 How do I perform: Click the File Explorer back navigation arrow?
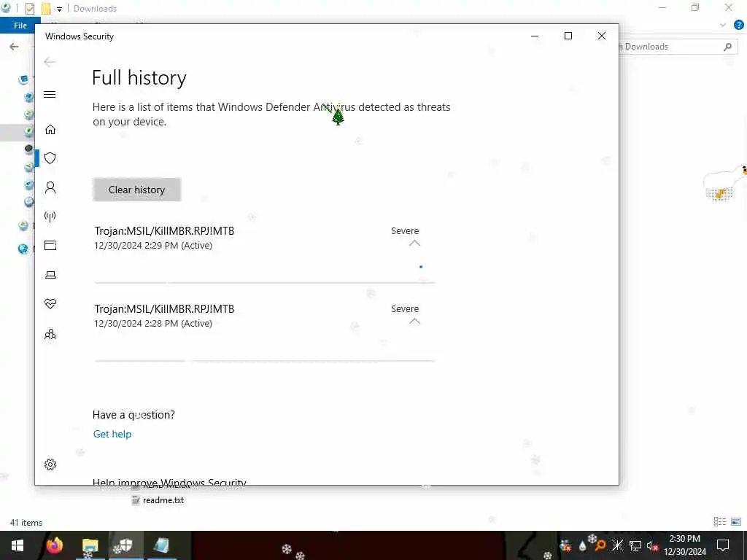pyautogui.click(x=15, y=46)
